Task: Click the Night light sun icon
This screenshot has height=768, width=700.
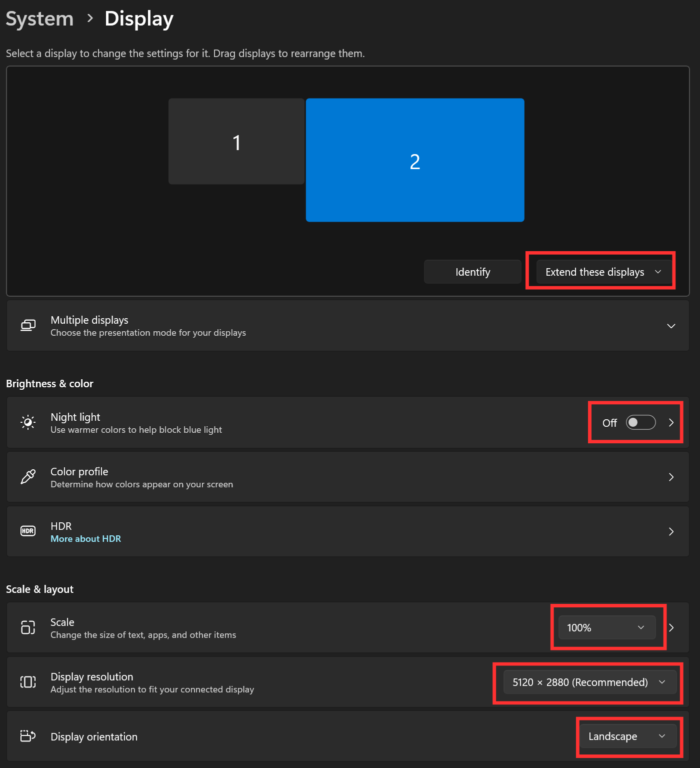Action: tap(28, 422)
